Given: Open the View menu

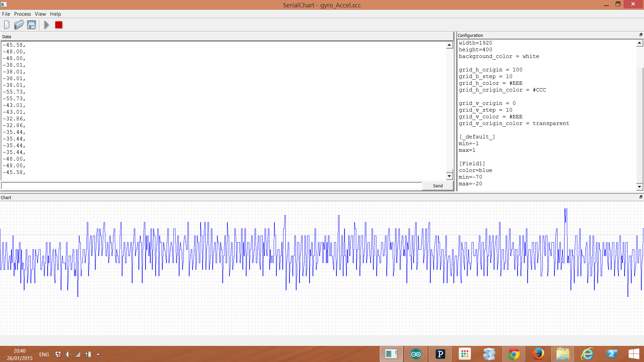Looking at the screenshot, I should (40, 14).
